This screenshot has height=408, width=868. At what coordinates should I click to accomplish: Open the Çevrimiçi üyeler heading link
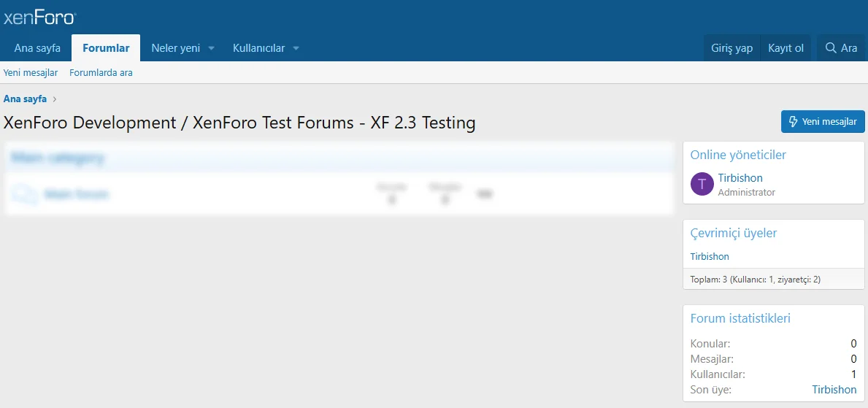(x=733, y=234)
